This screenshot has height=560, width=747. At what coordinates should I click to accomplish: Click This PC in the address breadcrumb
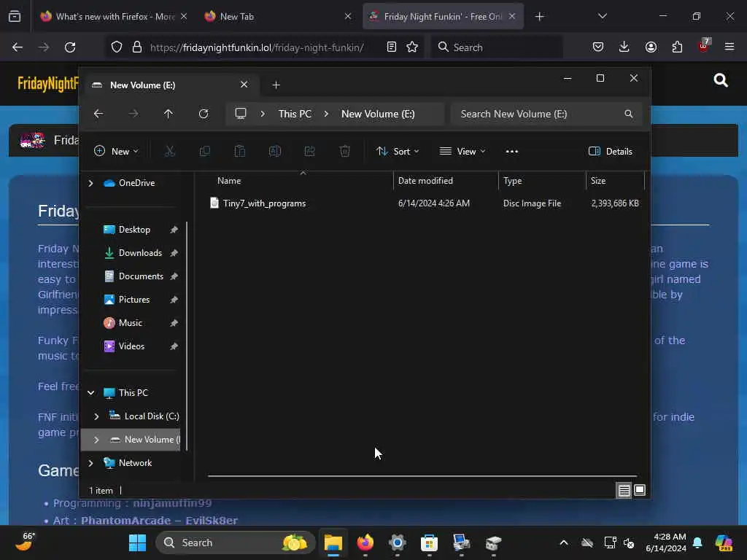pos(295,114)
